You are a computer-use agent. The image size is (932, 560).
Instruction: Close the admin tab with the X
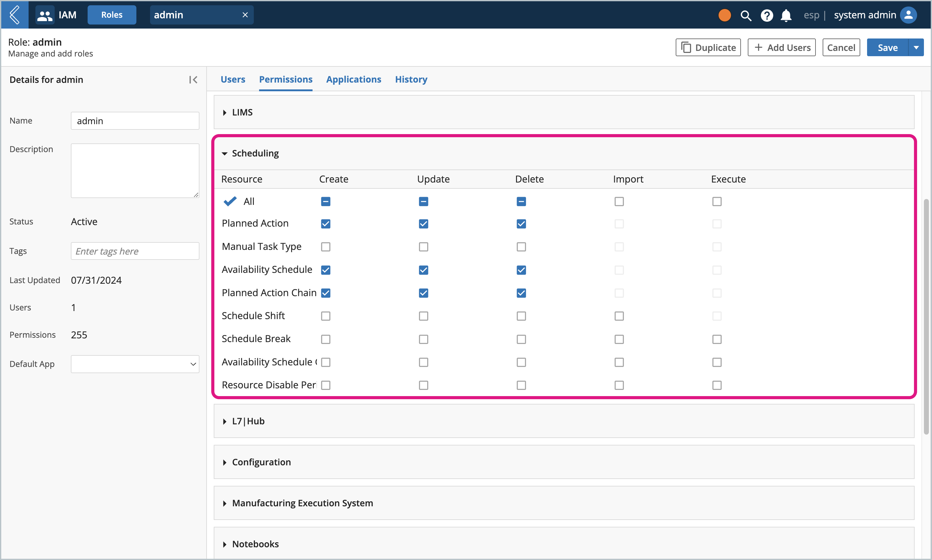[x=245, y=15]
